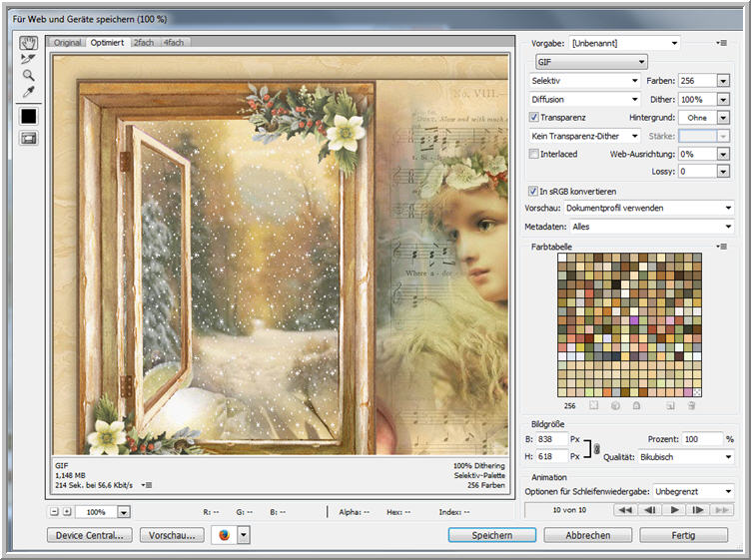
Task: Uncheck the Transparenz checkbox
Action: coord(533,117)
